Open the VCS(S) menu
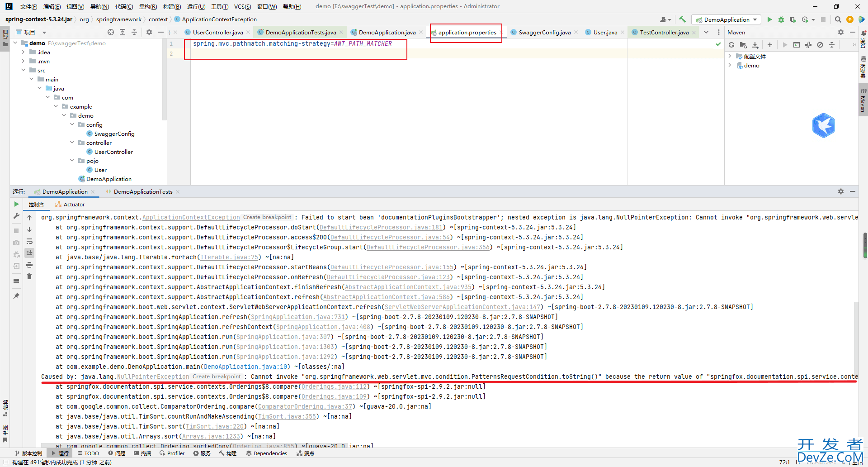Viewport: 868px width, 467px height. click(243, 6)
